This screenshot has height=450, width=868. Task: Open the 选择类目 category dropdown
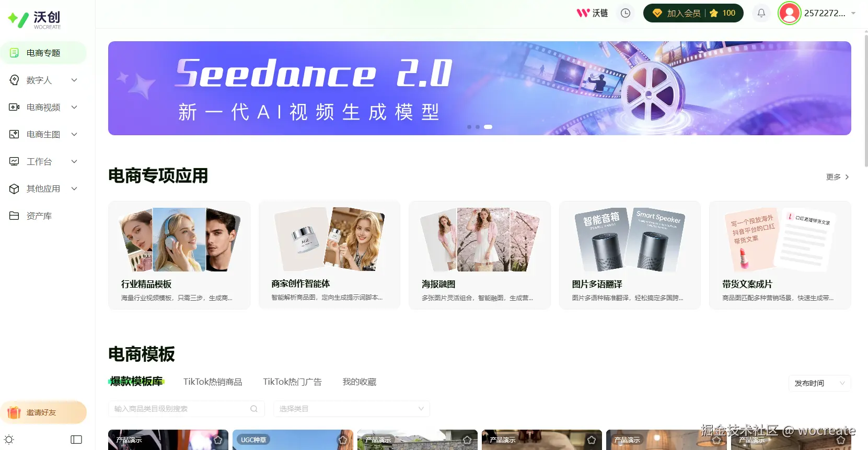352,409
